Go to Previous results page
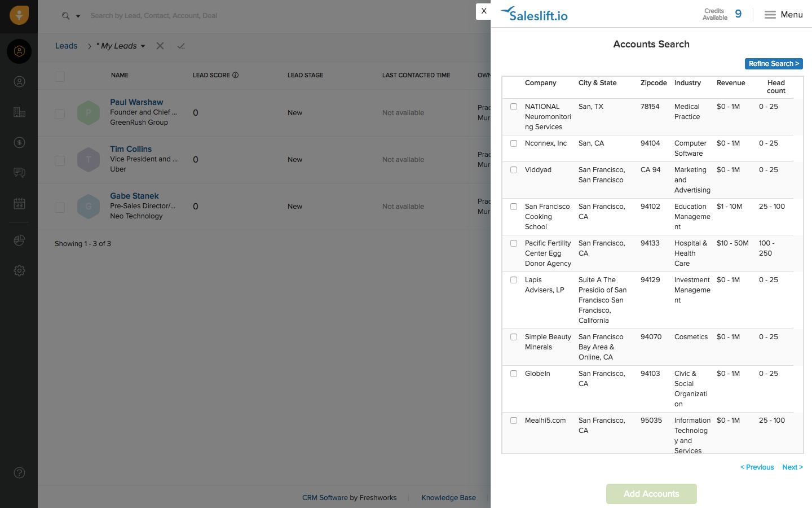The height and width of the screenshot is (508, 812). click(757, 467)
